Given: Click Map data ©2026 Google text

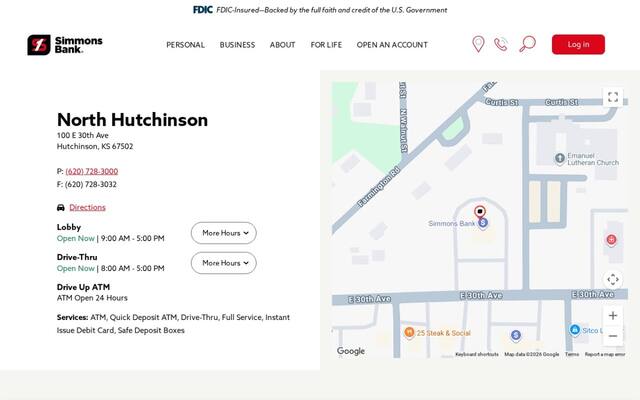Looking at the screenshot, I should pyautogui.click(x=532, y=354).
